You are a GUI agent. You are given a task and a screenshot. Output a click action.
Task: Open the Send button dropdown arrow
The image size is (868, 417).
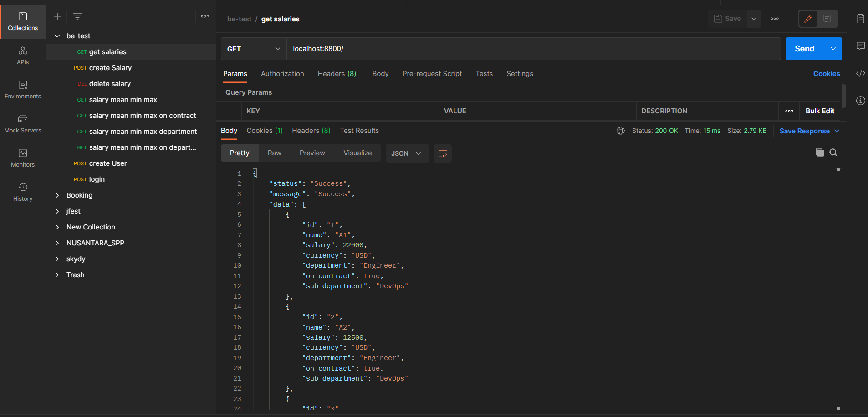tap(834, 48)
